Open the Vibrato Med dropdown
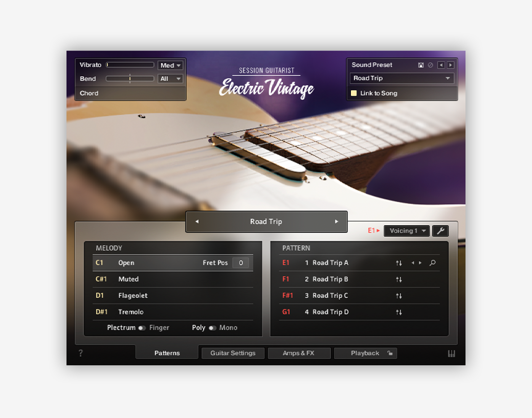 (x=170, y=65)
